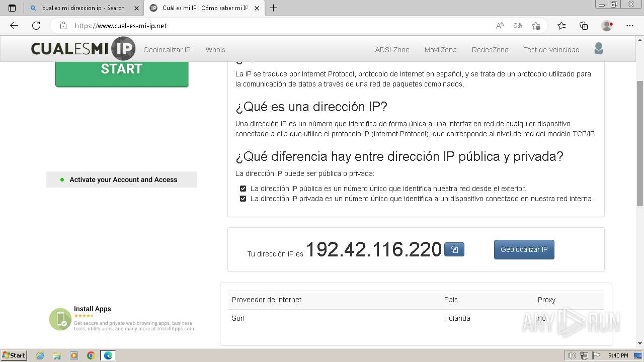The image size is (644, 362).
Task: Open a new tab with plus icon
Action: 273,8
